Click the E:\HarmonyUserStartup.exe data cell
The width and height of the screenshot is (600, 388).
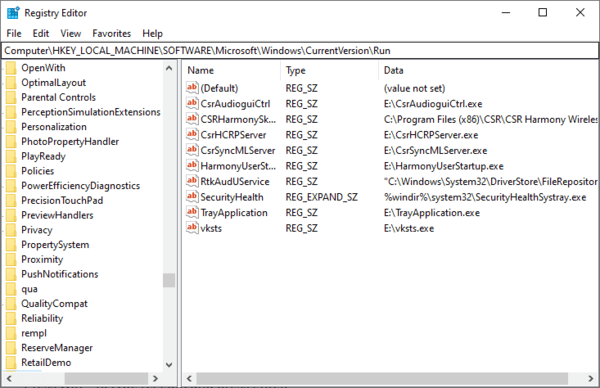pos(443,166)
